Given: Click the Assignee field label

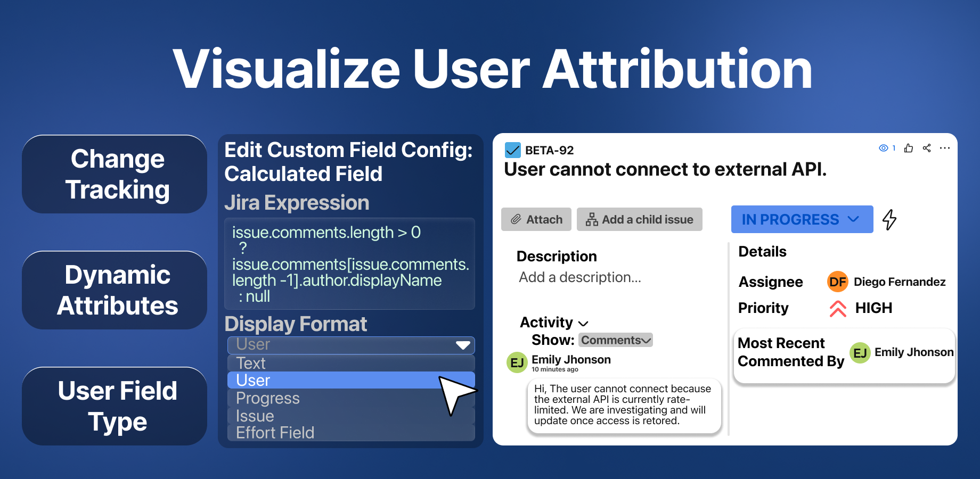Looking at the screenshot, I should pos(771,282).
